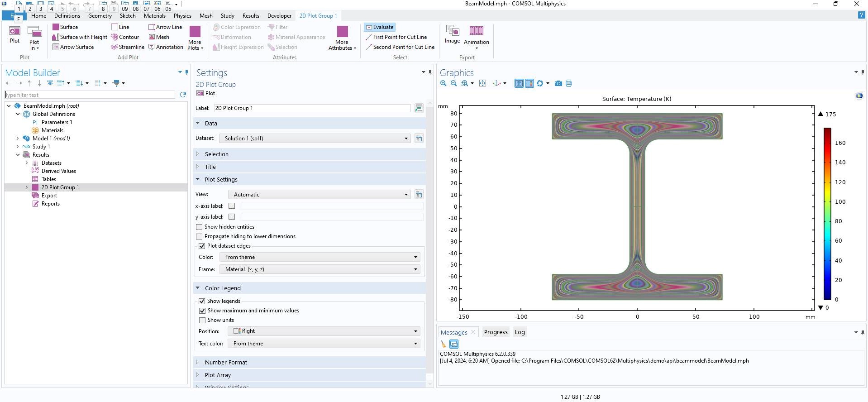Open the Results ribbon tab
The image size is (868, 402).
point(251,15)
